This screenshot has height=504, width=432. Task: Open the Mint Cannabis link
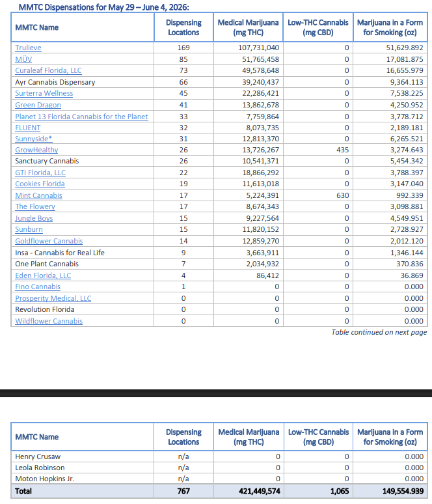(x=38, y=195)
